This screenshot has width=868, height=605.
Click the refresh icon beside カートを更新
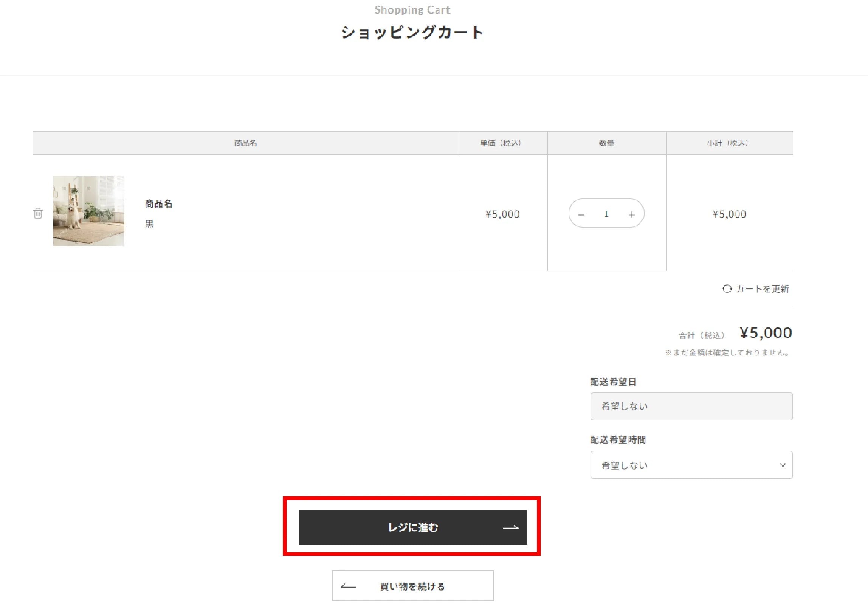click(727, 289)
